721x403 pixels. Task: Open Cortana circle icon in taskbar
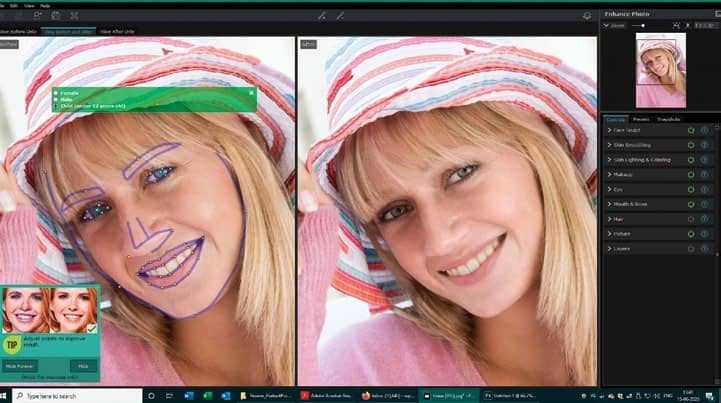(x=151, y=396)
